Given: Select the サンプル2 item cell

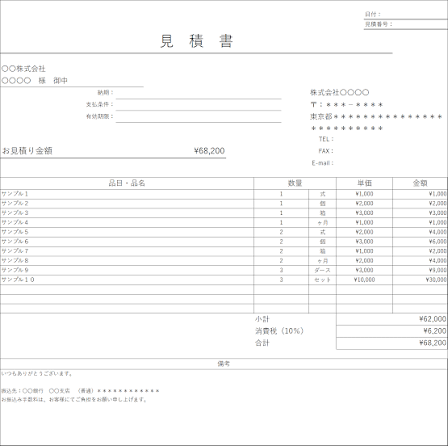Looking at the screenshot, I should click(127, 203).
